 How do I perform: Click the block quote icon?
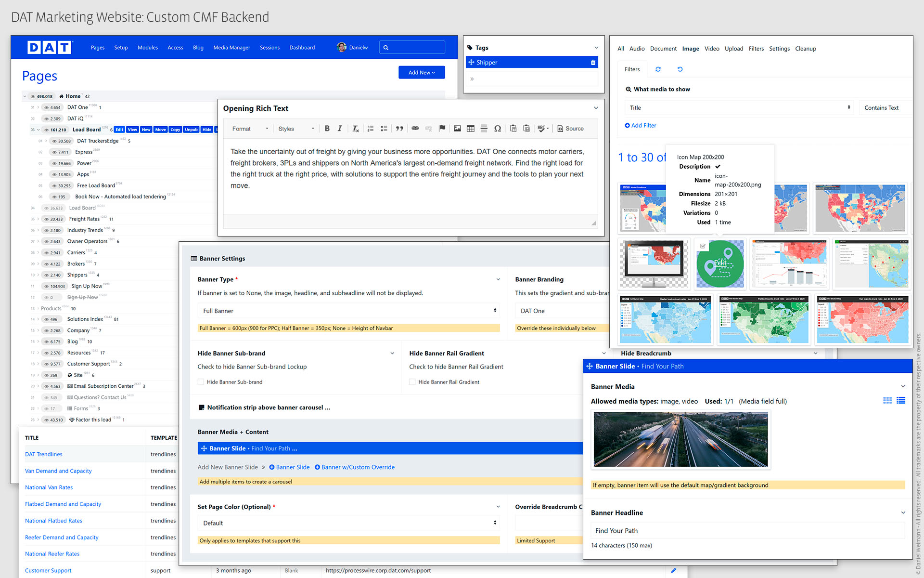[399, 129]
